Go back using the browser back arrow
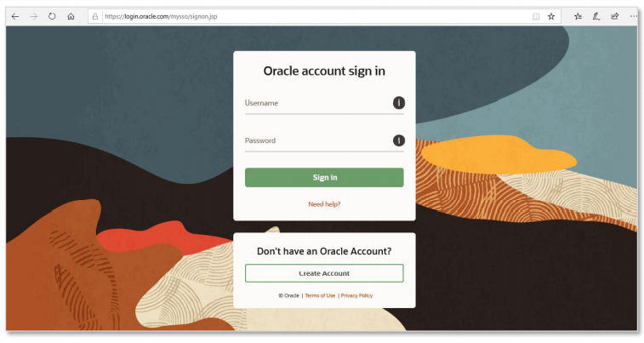The height and width of the screenshot is (343, 644). pos(15,16)
